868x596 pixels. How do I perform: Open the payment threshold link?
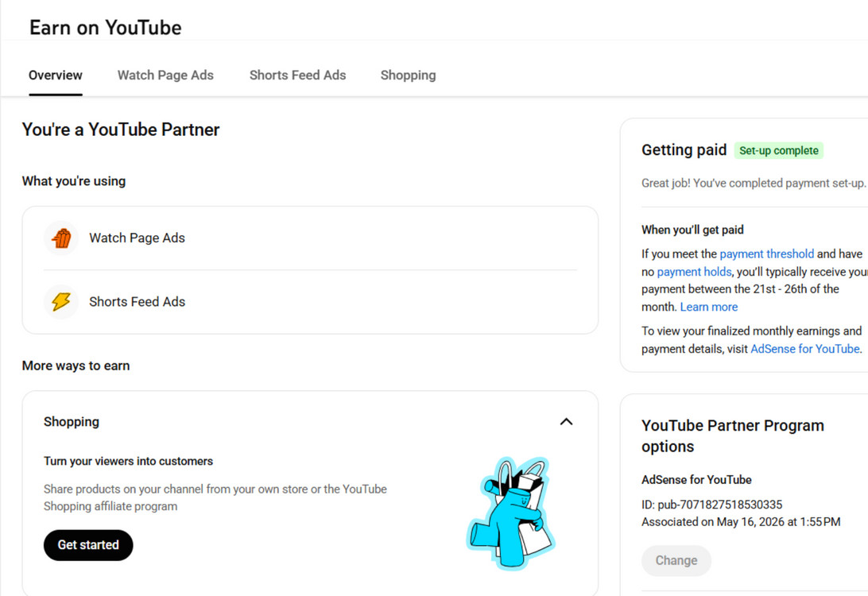click(x=767, y=254)
